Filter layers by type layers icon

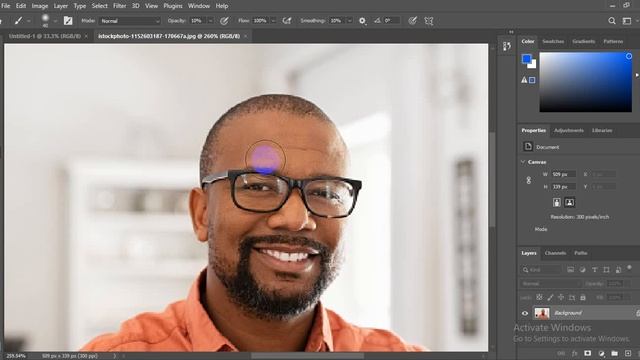click(594, 270)
